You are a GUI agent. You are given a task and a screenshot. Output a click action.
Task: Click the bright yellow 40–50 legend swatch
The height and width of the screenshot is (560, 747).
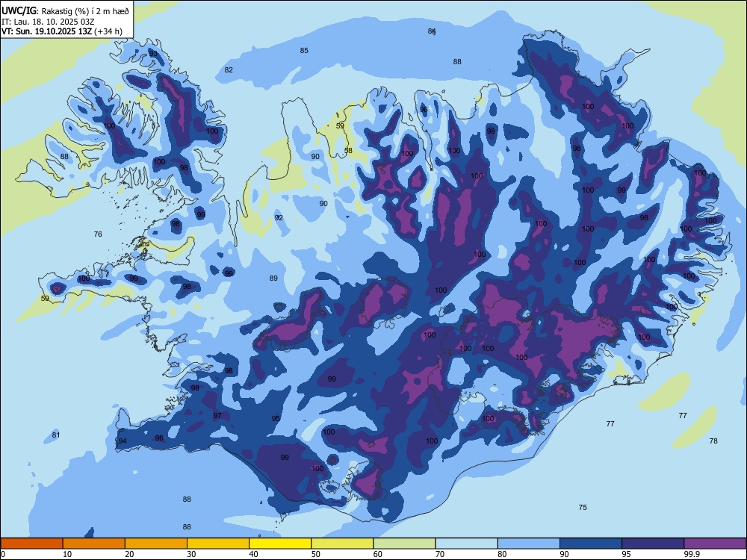pos(280,544)
